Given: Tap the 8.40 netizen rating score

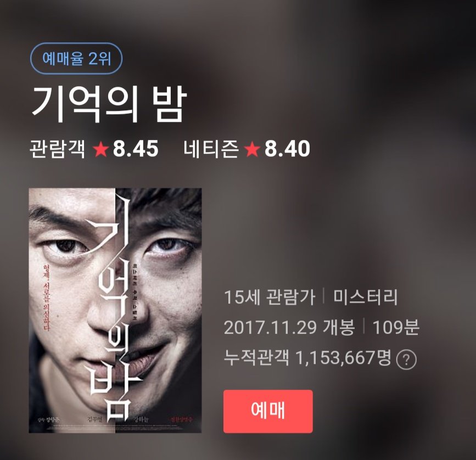Looking at the screenshot, I should (x=287, y=149).
